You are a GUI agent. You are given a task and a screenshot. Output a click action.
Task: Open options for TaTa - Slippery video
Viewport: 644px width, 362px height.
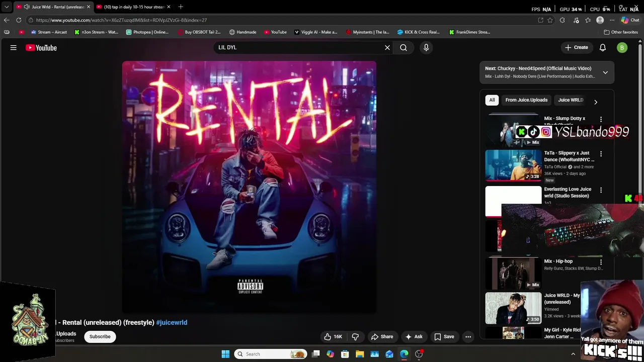601,154
